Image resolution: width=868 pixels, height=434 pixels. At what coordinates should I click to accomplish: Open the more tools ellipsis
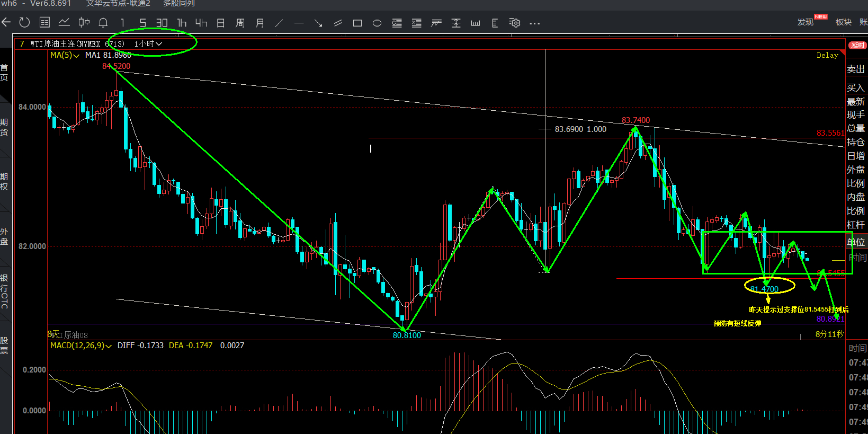pos(534,23)
